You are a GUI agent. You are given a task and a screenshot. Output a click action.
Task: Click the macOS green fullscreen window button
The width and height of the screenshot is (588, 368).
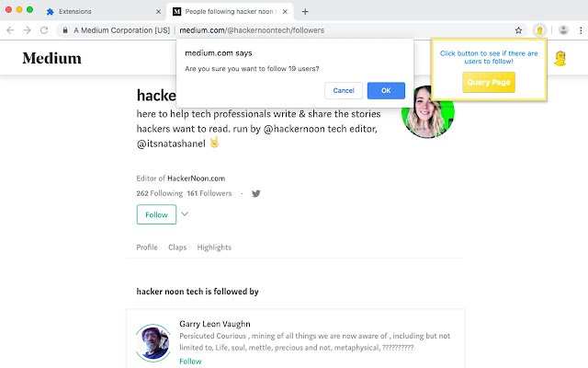coord(30,10)
